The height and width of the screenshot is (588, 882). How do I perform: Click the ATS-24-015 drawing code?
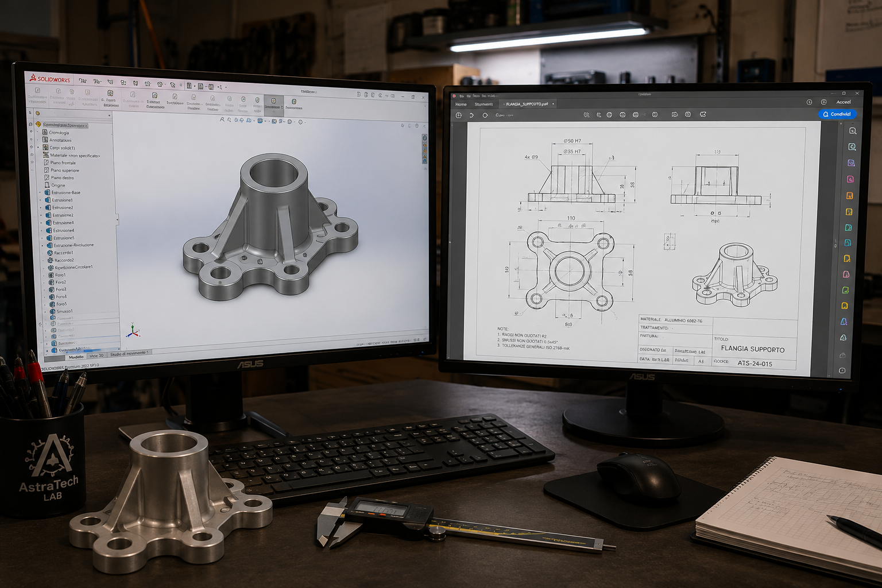(755, 363)
